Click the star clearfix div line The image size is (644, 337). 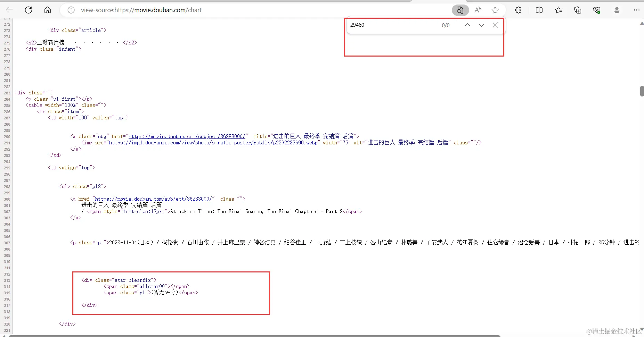tap(119, 280)
